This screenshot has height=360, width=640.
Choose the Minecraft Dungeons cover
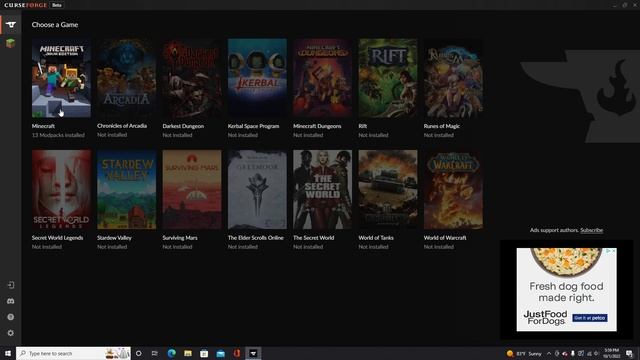pos(322,78)
